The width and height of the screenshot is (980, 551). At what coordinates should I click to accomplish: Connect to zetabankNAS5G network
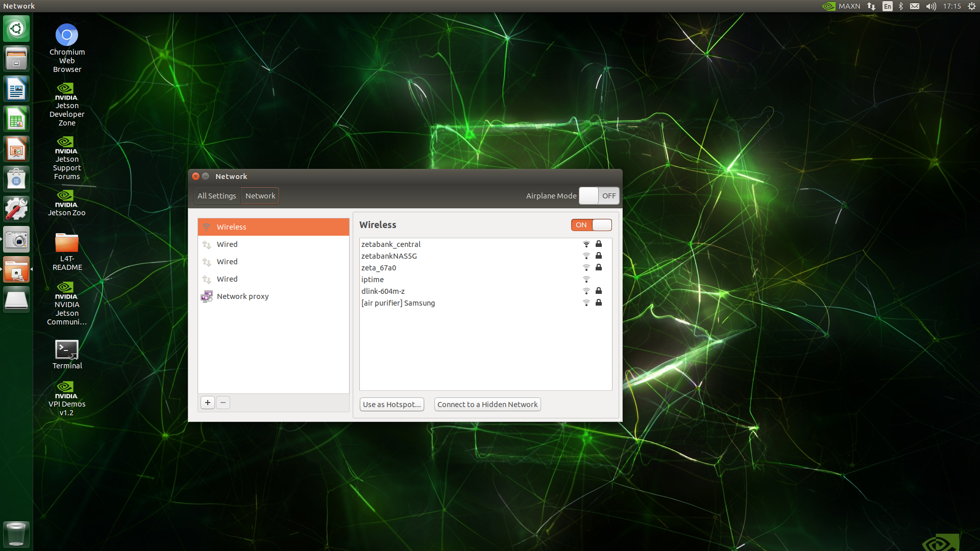coord(485,256)
